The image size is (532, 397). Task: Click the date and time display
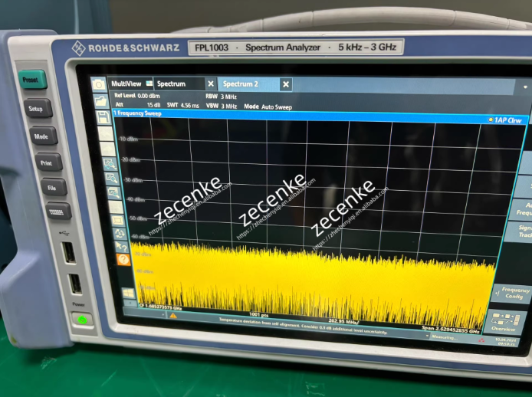pyautogui.click(x=505, y=342)
